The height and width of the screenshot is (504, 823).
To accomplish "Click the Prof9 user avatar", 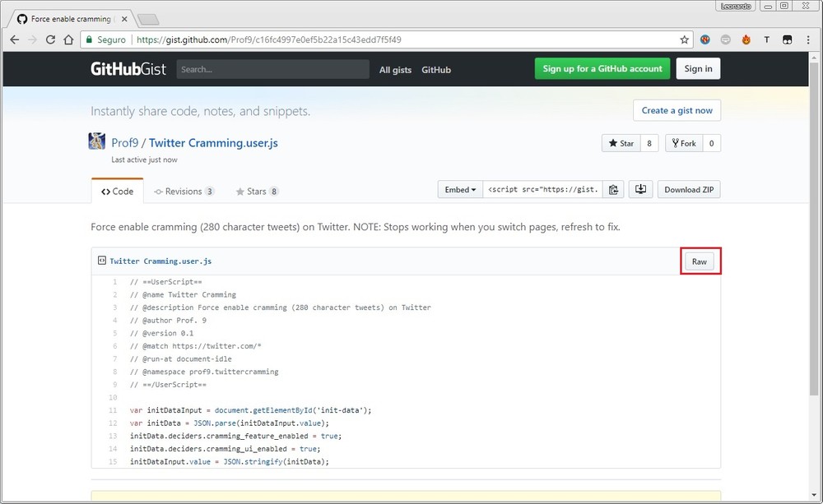I will coord(97,141).
